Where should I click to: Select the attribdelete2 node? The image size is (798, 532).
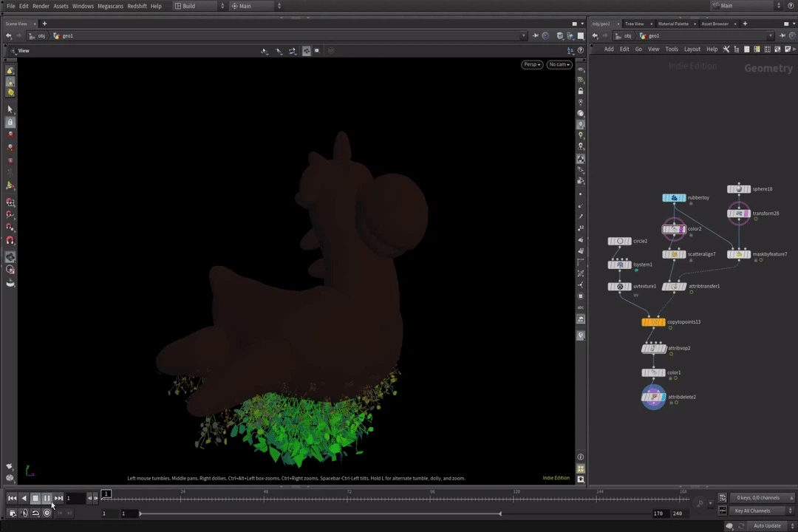tap(653, 397)
